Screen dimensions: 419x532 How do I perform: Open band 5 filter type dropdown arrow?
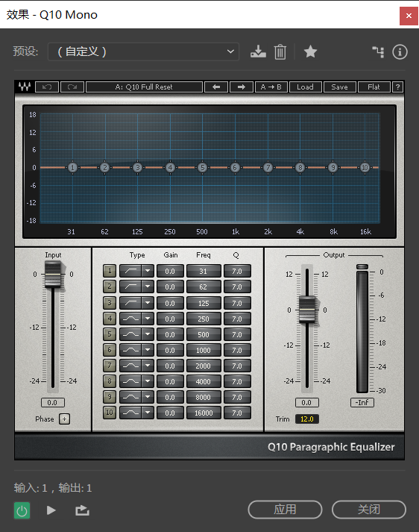[x=148, y=334]
